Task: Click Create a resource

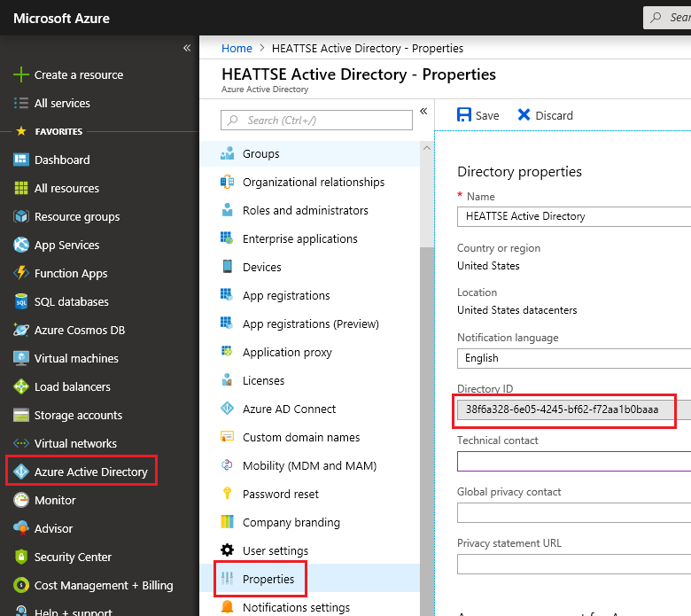Action: [x=78, y=74]
